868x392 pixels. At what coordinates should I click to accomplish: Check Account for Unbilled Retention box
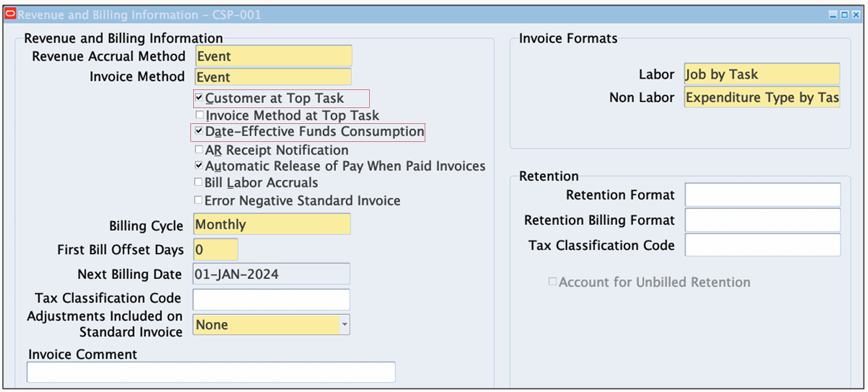[553, 282]
